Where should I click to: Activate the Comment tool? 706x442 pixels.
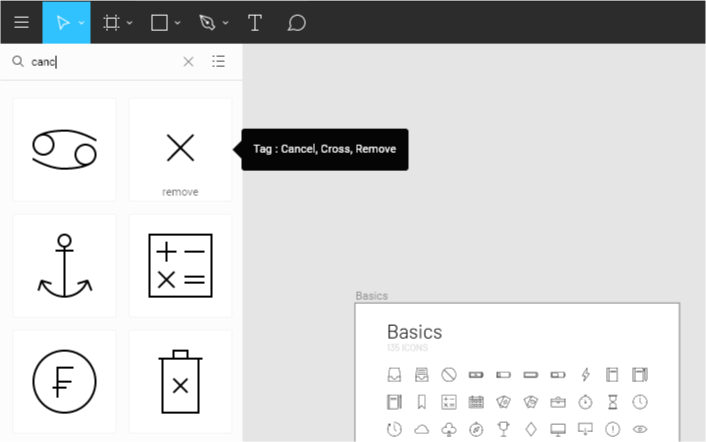tap(297, 23)
